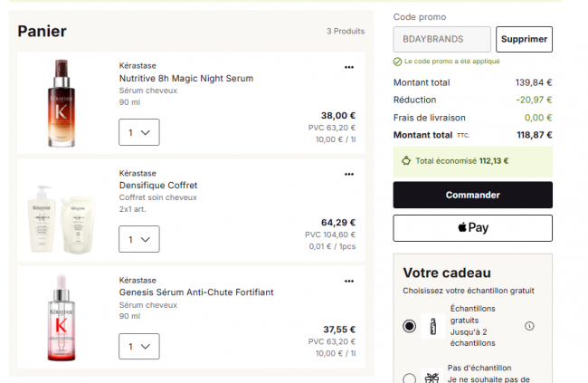Click the gift icon next to Pas d'échantillon
Viewport: 588px width, 383px height.
pyautogui.click(x=432, y=377)
